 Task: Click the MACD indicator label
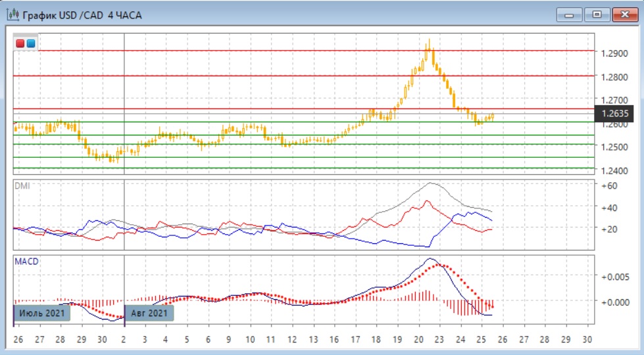(27, 261)
